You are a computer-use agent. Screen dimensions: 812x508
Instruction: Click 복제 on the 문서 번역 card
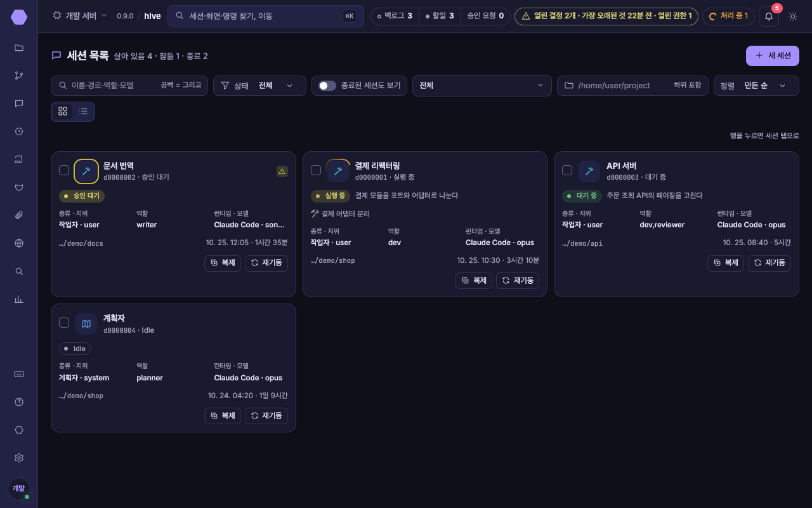(223, 263)
